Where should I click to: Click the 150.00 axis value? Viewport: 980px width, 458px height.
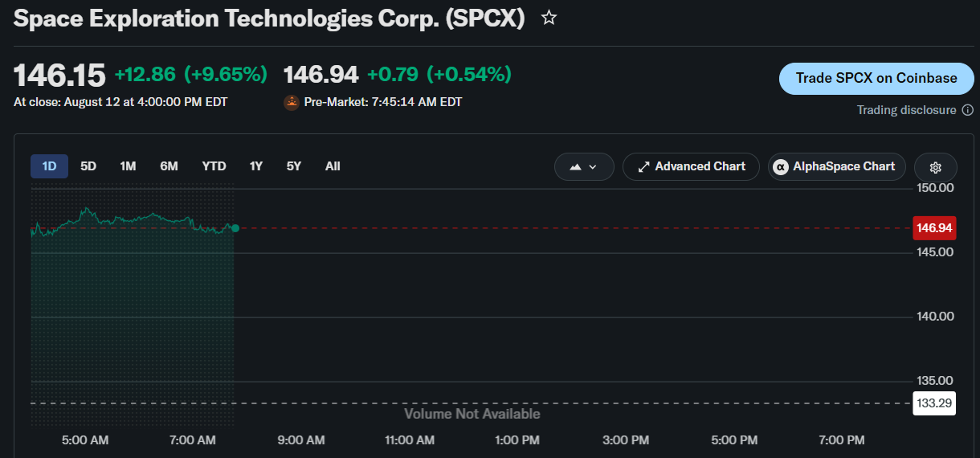(935, 188)
